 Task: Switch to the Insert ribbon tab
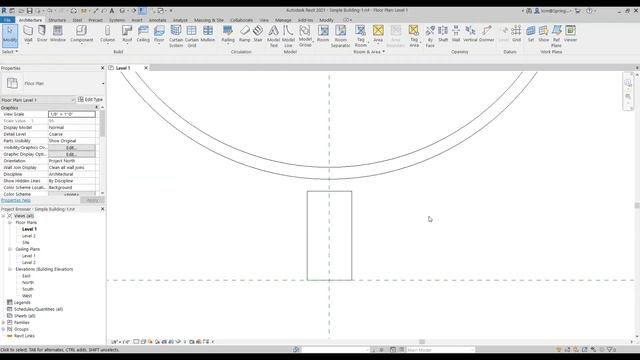click(137, 20)
